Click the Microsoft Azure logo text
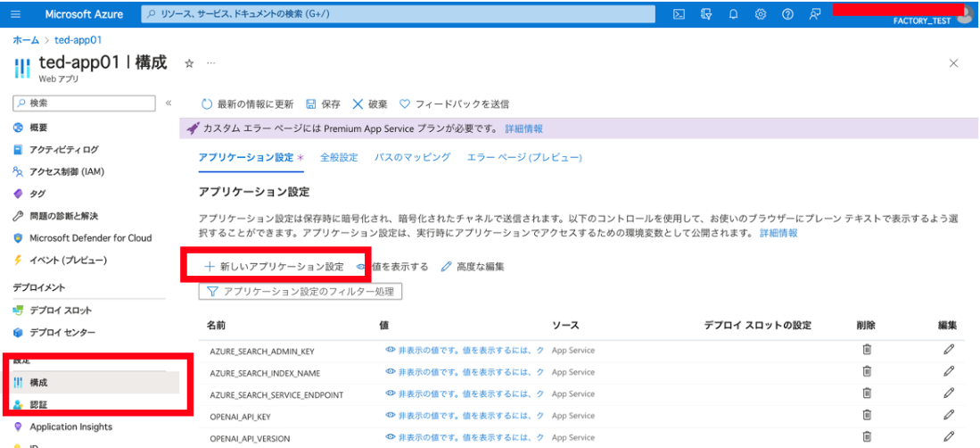The image size is (980, 448). tap(84, 13)
